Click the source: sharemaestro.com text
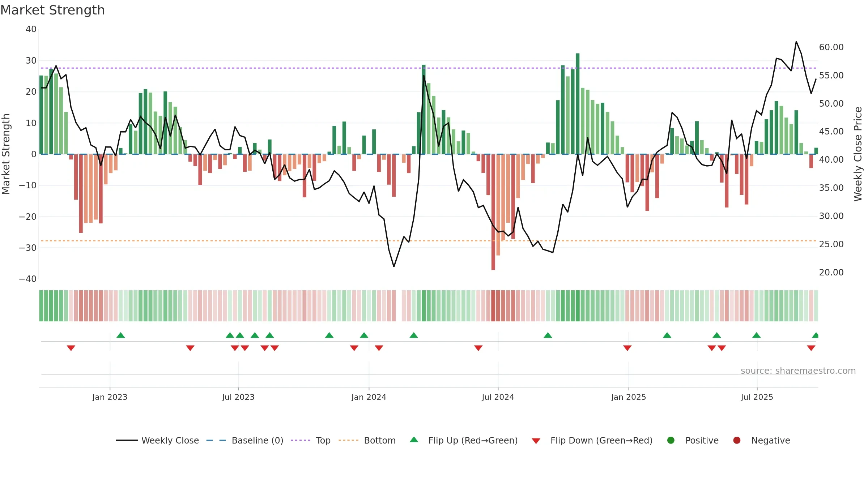This screenshot has width=868, height=488. [x=798, y=371]
